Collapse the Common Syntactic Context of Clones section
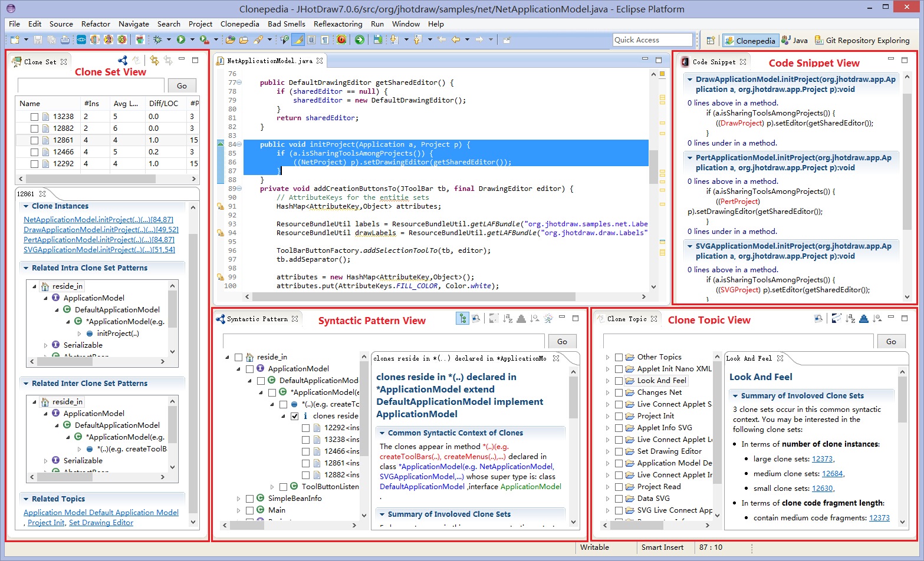Viewport: 924px width, 561px height. (x=382, y=433)
